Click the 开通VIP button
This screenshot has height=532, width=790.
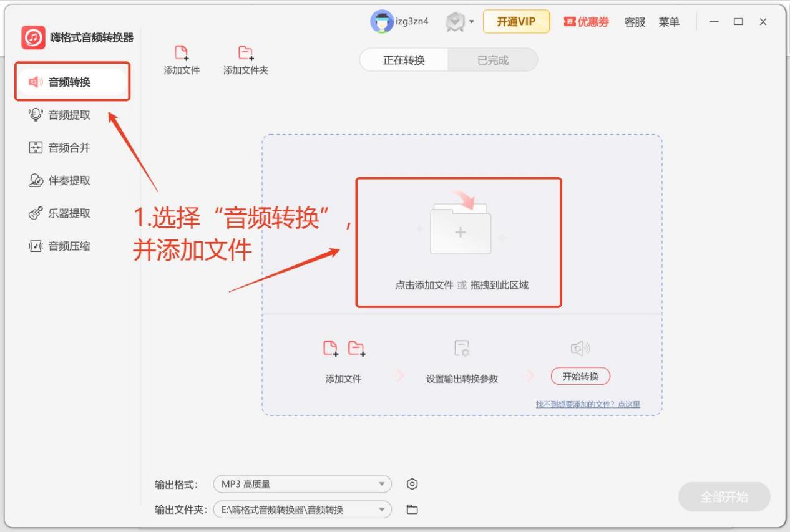click(x=516, y=22)
